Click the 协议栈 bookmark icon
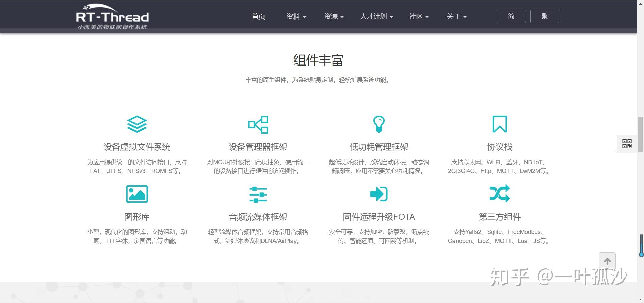Screen dimensions: 644x303 (500, 124)
